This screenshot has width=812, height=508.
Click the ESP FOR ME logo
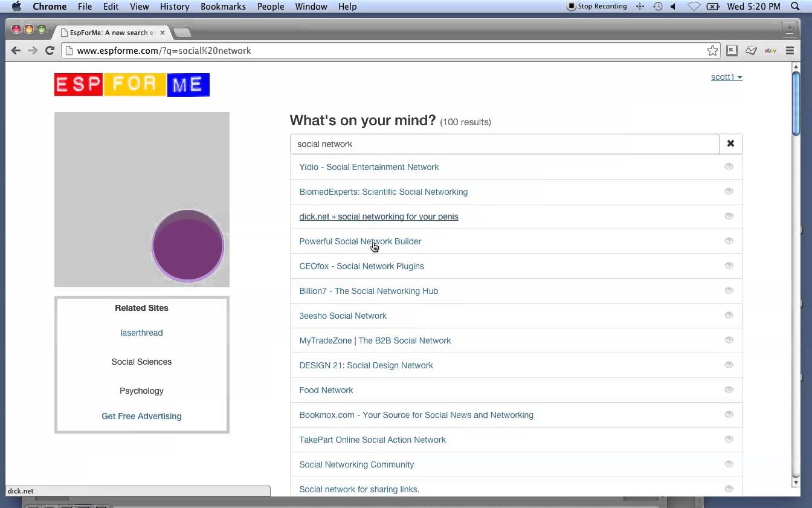click(132, 85)
